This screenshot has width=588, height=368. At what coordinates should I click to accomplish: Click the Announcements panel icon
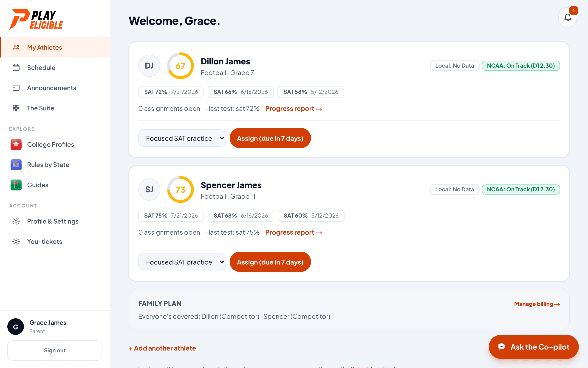(16, 88)
